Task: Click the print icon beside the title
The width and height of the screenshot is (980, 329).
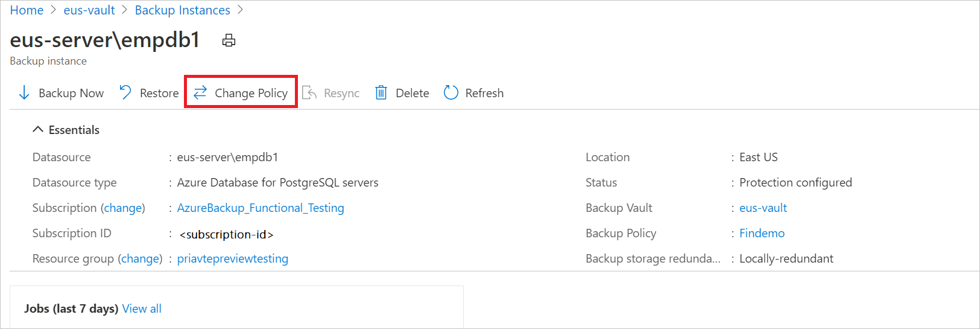Action: tap(229, 41)
